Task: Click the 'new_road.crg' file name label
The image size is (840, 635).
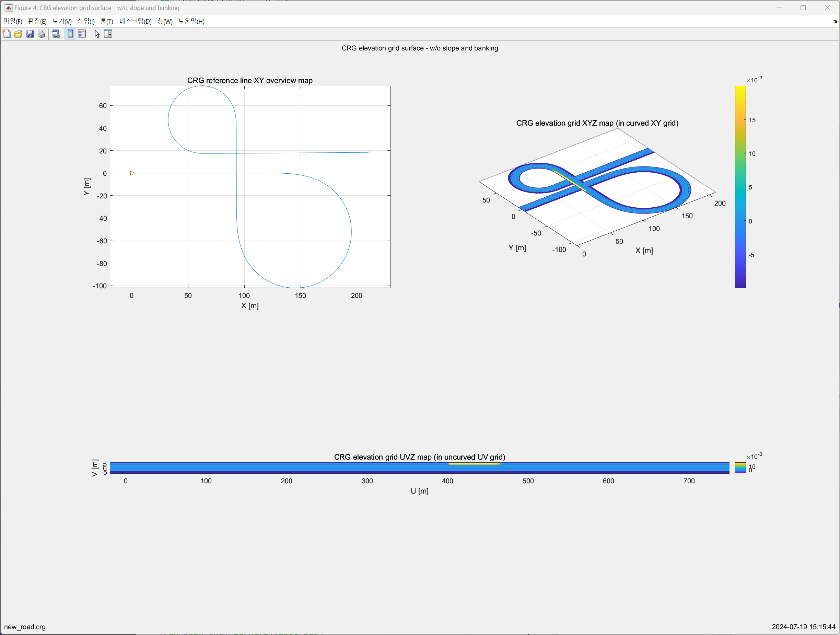Action: pyautogui.click(x=25, y=627)
